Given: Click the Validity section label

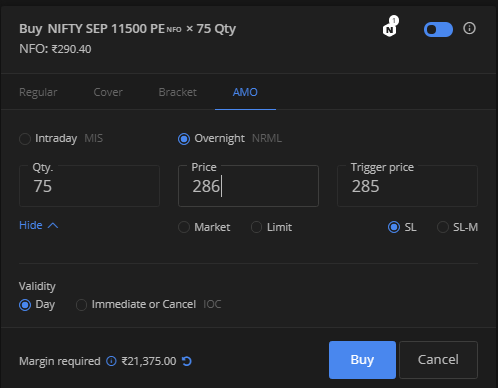Looking at the screenshot, I should click(37, 286).
